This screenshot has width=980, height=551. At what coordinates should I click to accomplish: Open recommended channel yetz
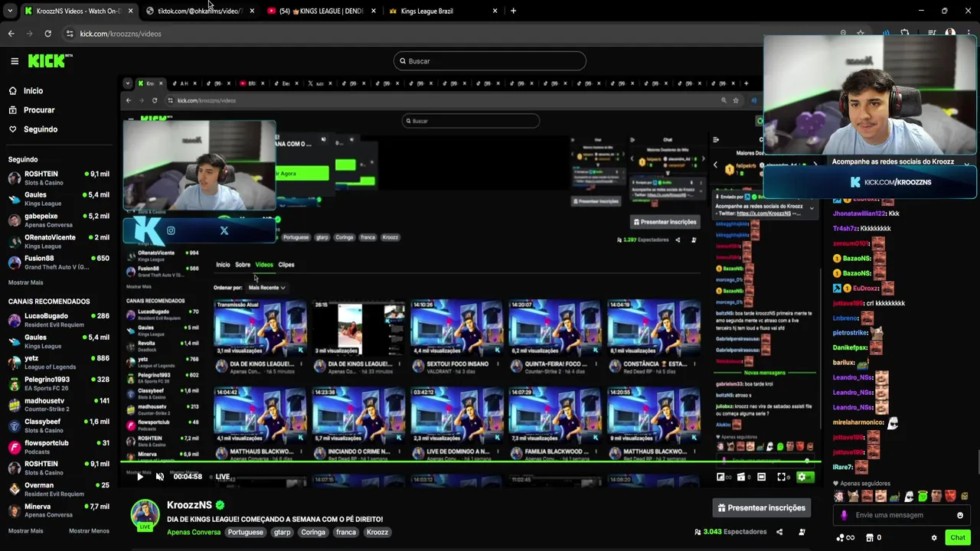59,363
